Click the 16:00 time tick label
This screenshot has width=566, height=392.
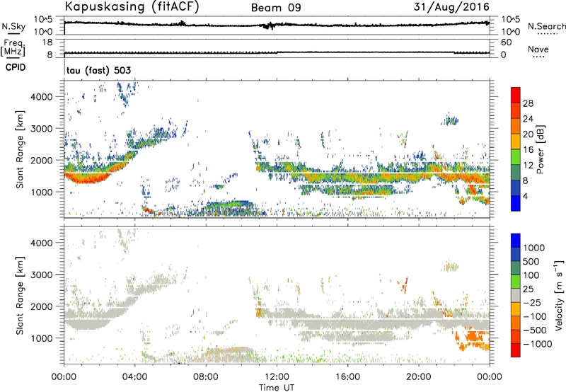tap(347, 377)
